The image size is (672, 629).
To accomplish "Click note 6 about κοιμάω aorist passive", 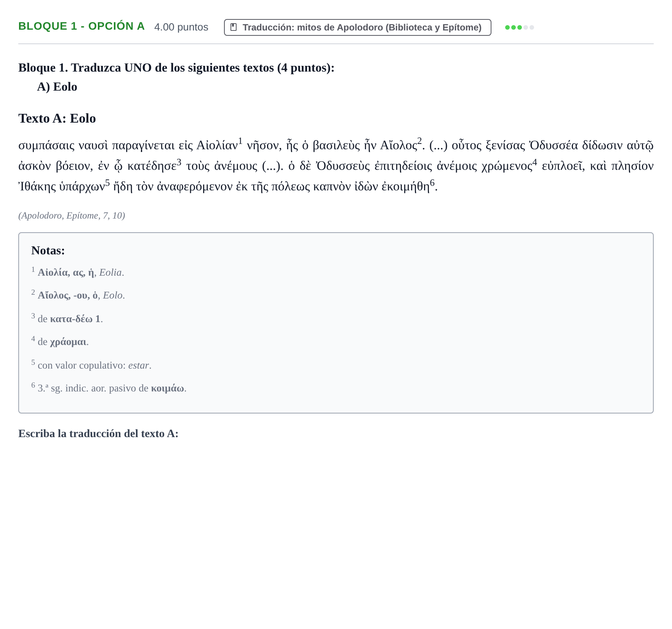I will pyautogui.click(x=109, y=388).
